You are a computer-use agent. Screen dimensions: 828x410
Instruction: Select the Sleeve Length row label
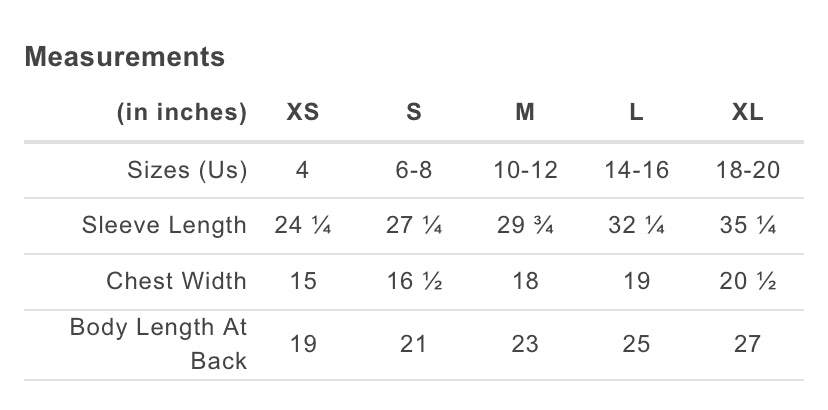[x=164, y=226]
